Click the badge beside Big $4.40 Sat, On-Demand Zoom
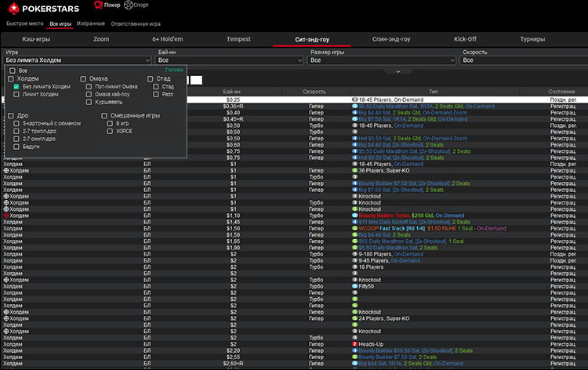This screenshot has height=370, width=588. pos(354,112)
